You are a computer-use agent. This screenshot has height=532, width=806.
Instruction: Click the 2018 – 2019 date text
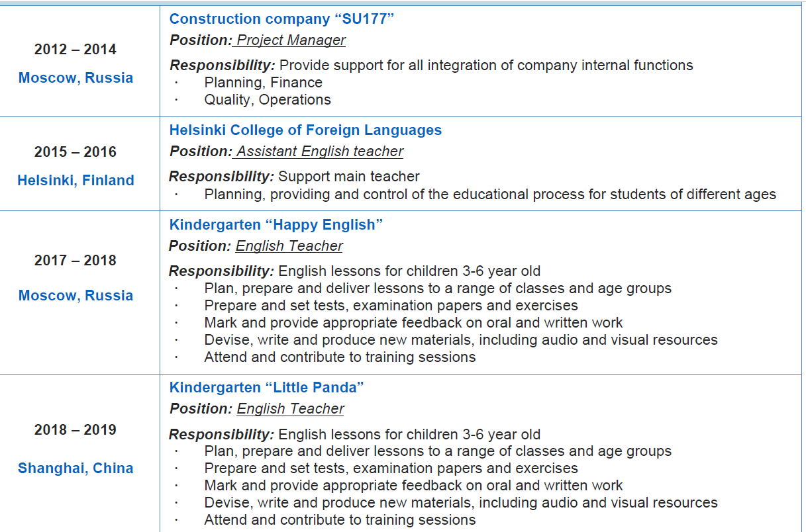(76, 430)
